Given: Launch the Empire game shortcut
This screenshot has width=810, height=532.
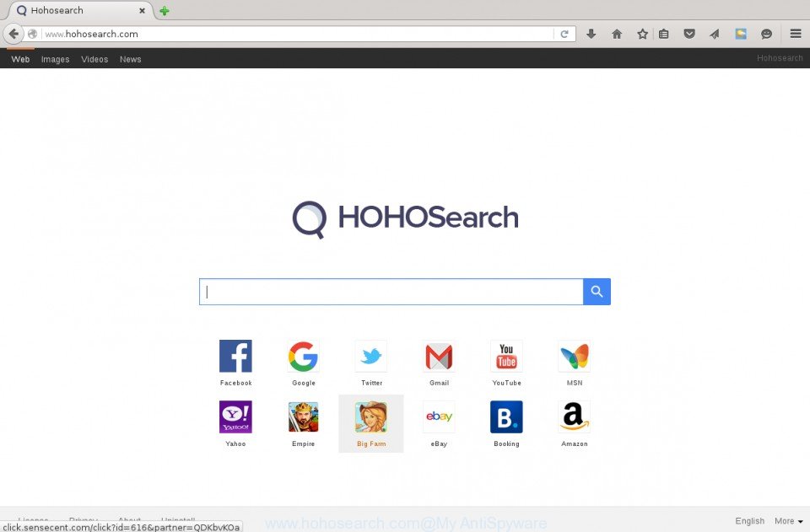Looking at the screenshot, I should tap(303, 417).
